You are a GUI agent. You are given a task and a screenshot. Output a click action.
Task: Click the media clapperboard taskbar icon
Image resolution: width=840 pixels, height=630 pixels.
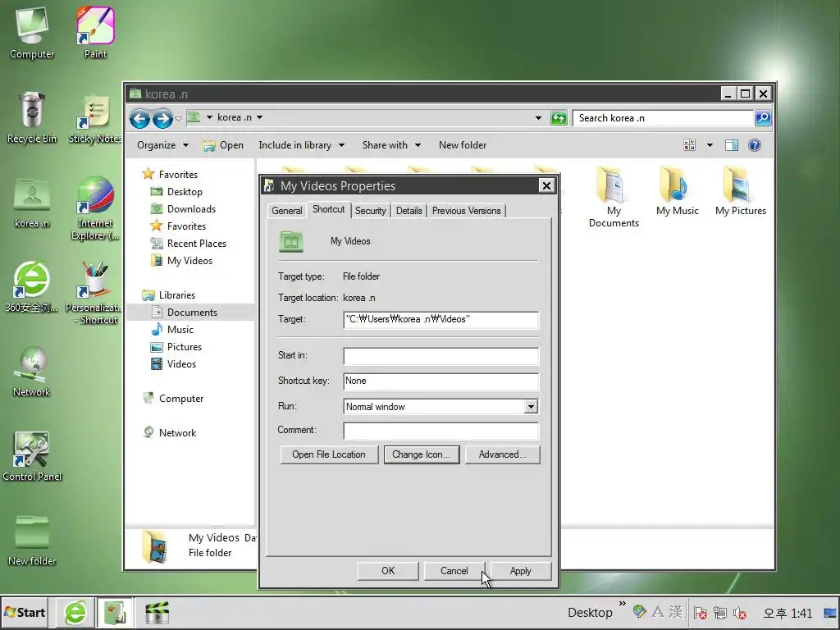pyautogui.click(x=157, y=612)
